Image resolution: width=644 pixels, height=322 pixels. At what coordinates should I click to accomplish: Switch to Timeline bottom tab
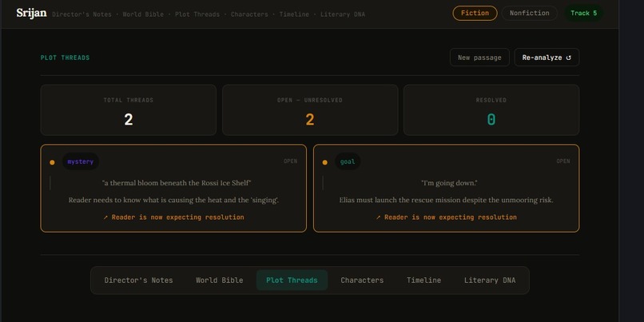[x=423, y=280]
